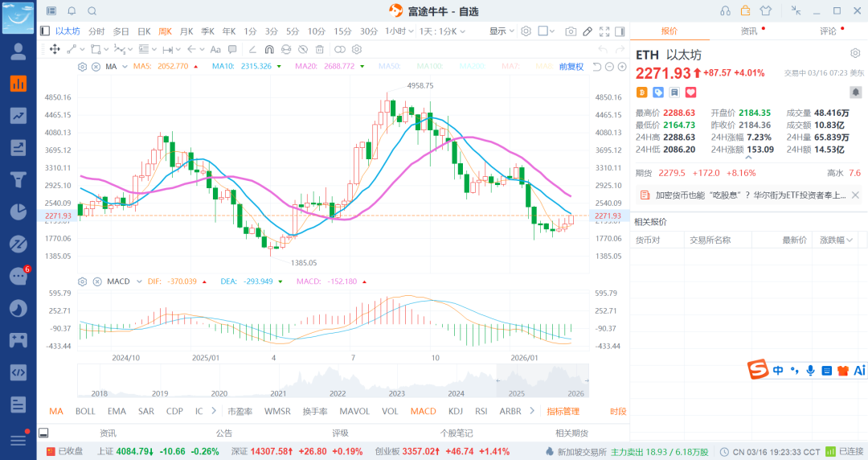This screenshot has height=460, width=868.
Task: Enter fullscreen chart mode
Action: (x=604, y=31)
